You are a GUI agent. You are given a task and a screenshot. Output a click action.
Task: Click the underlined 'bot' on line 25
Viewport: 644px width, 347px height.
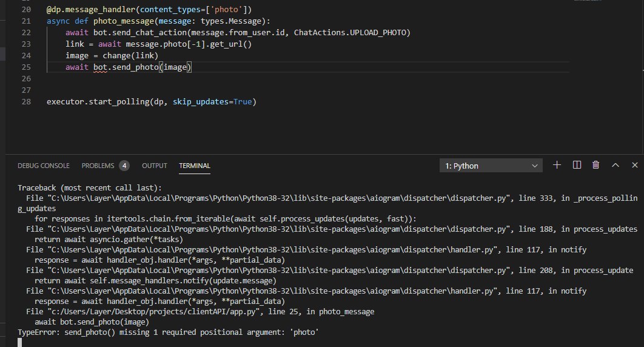click(100, 67)
